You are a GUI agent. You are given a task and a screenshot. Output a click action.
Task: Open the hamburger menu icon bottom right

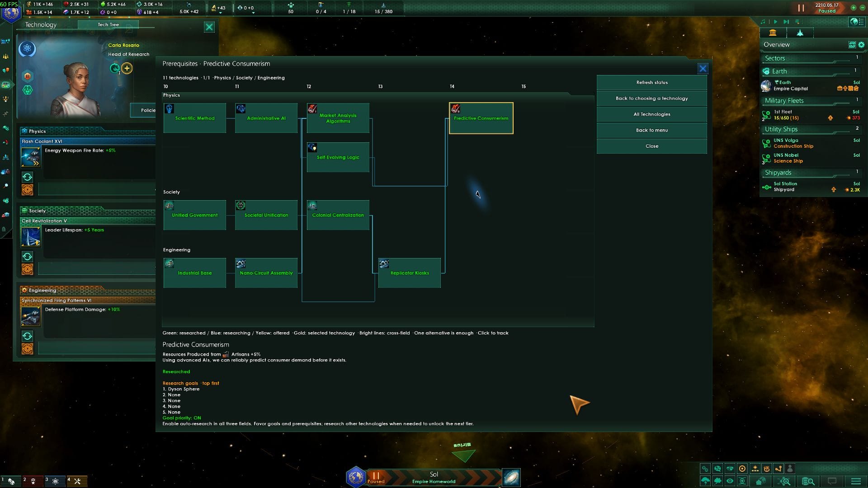tap(856, 481)
